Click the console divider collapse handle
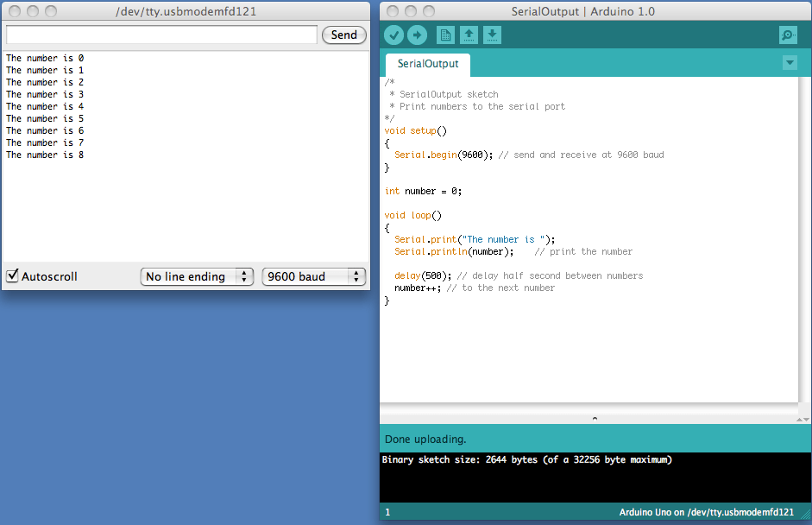This screenshot has width=812, height=525. (595, 419)
